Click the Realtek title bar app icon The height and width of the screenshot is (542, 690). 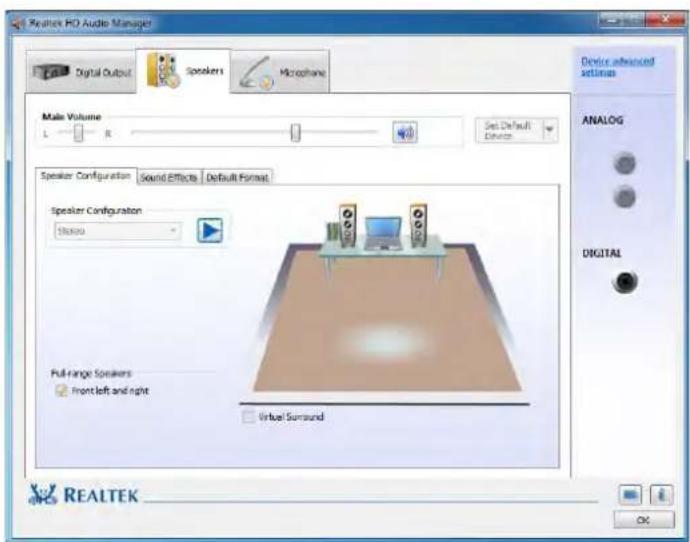tap(18, 23)
